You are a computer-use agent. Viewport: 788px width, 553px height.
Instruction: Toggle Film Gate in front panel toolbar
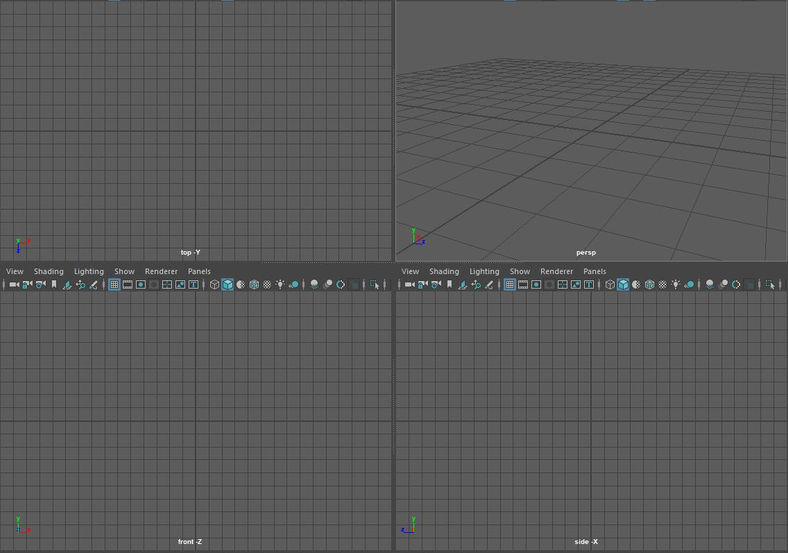[x=128, y=285]
